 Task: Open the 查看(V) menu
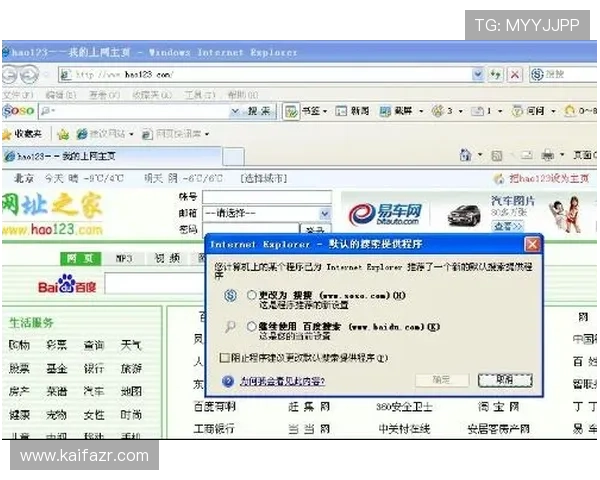(104, 94)
